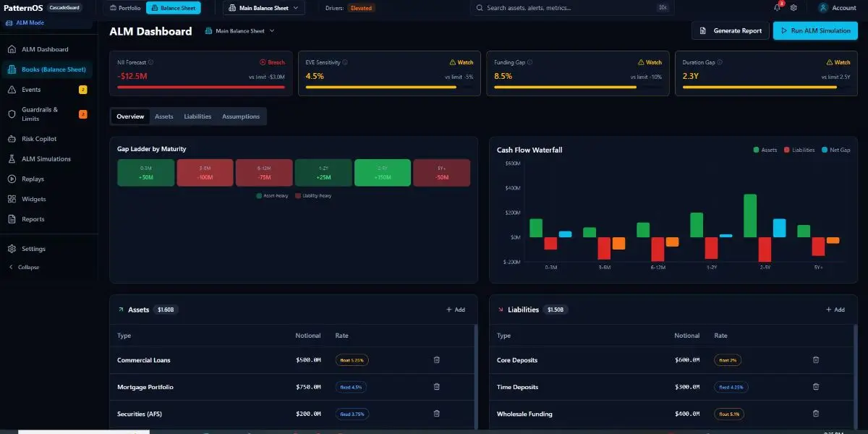Open the settings gear icon in the top bar

point(793,8)
